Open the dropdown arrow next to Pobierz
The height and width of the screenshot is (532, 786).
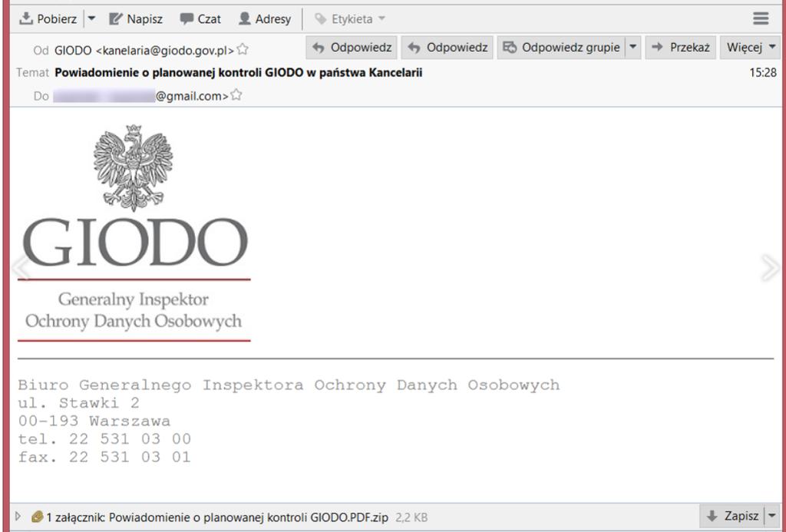pyautogui.click(x=91, y=19)
